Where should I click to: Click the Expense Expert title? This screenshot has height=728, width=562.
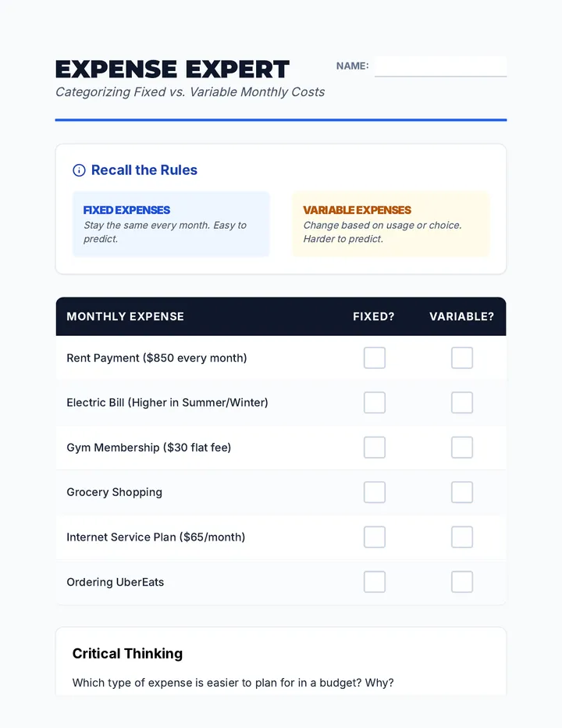(173, 70)
